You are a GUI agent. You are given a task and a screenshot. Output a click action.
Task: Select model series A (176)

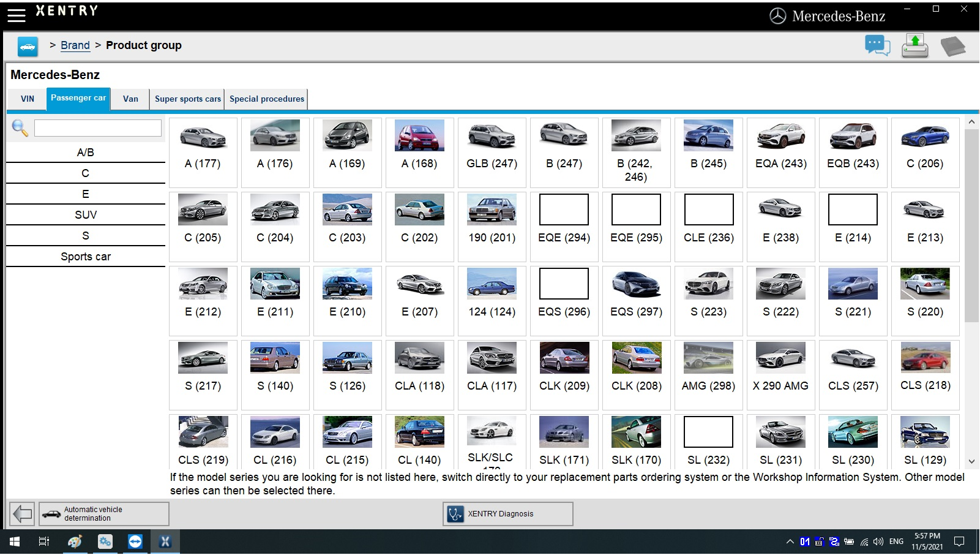275,153
